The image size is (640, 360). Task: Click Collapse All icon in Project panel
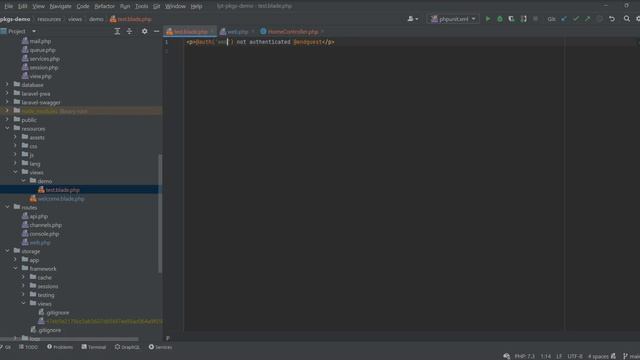click(x=129, y=31)
